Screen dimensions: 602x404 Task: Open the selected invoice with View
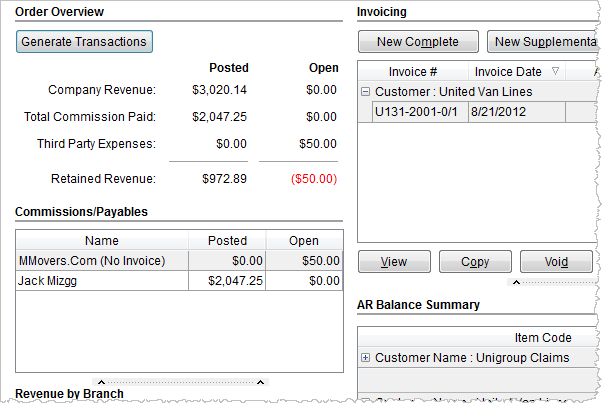point(394,262)
